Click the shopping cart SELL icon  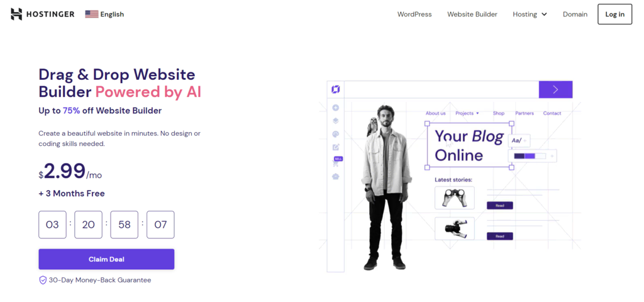pos(336,162)
